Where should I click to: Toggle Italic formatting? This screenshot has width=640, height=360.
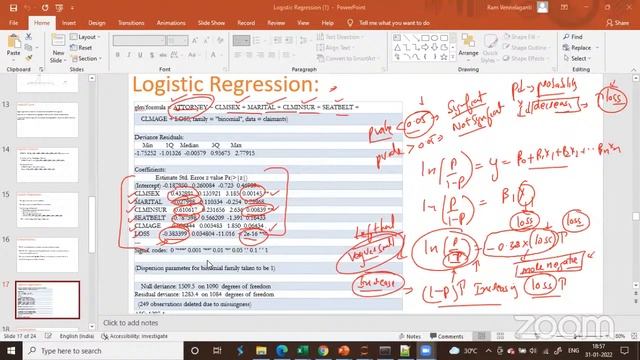[x=129, y=55]
